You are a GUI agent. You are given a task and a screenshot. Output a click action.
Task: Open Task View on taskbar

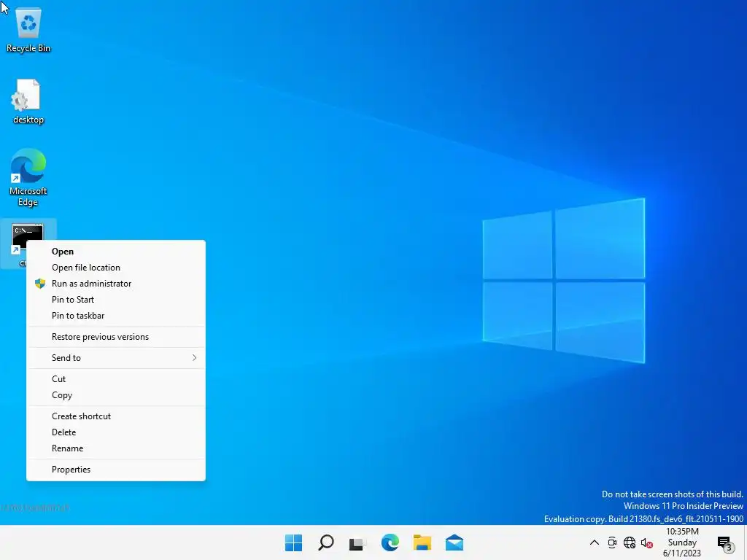pyautogui.click(x=357, y=542)
